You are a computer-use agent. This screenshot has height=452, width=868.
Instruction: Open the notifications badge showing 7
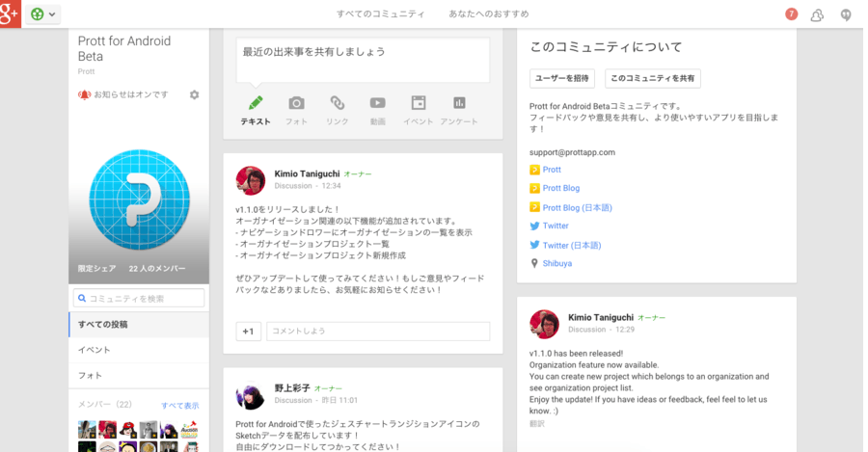792,13
